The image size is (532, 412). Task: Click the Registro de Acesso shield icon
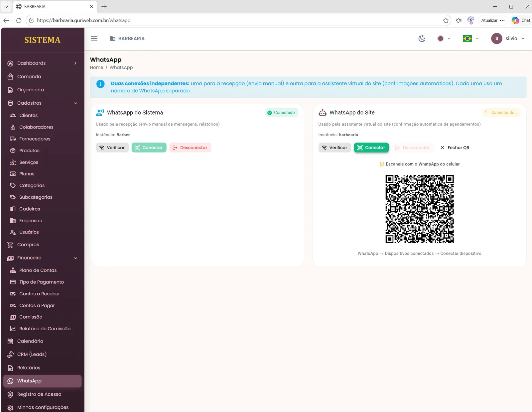[10, 394]
